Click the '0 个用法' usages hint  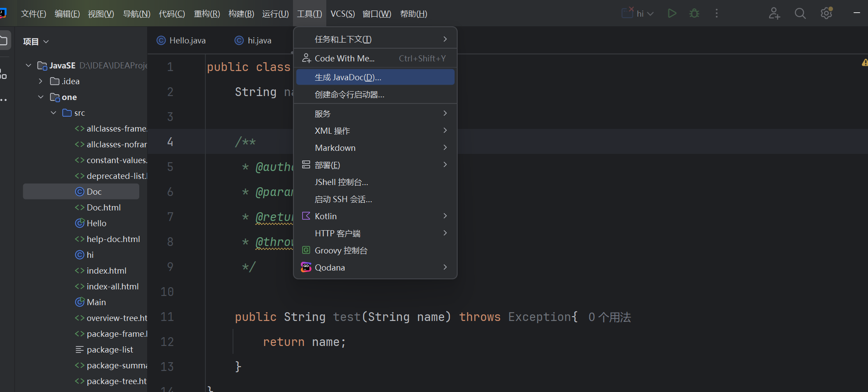coord(610,317)
